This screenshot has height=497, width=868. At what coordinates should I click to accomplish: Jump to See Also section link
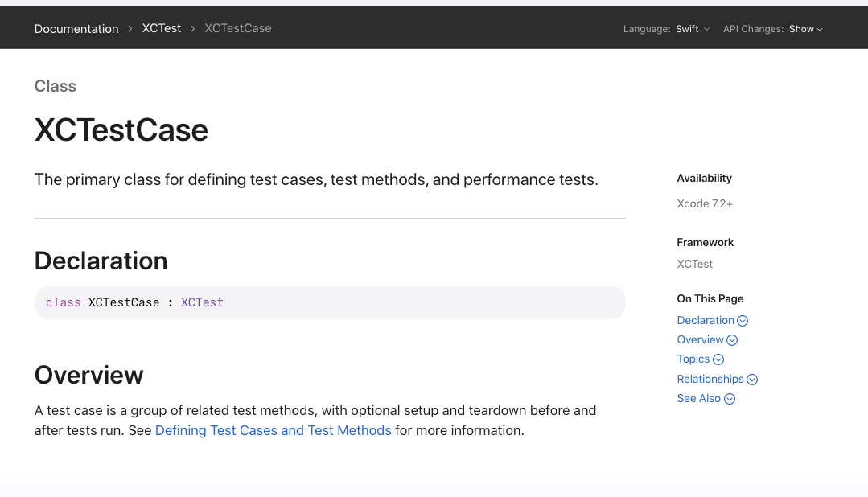pos(699,398)
